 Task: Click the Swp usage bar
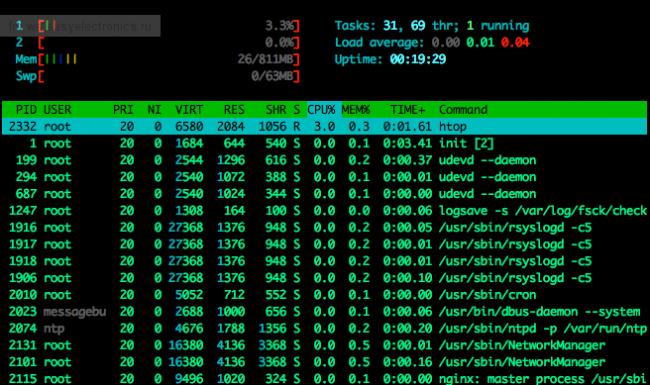(x=158, y=76)
